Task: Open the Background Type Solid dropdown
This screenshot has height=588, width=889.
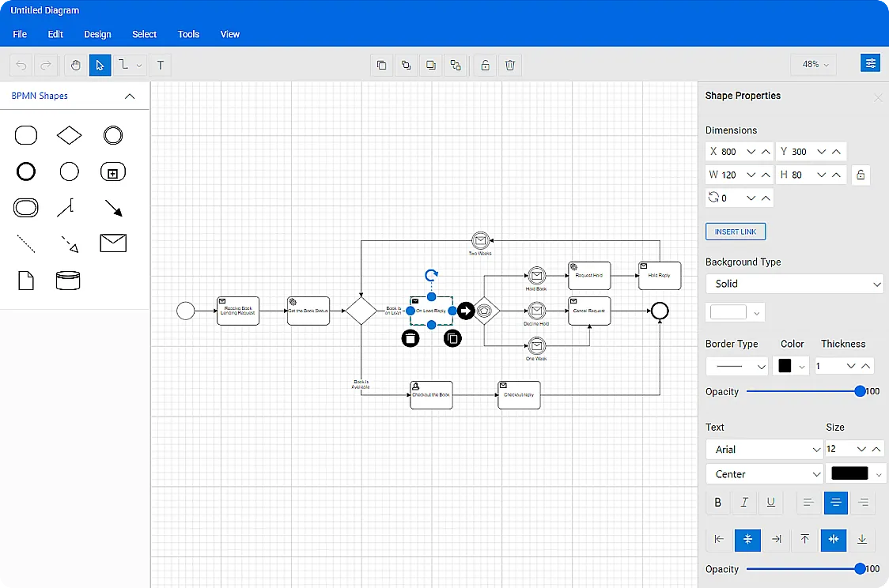Action: pos(794,284)
